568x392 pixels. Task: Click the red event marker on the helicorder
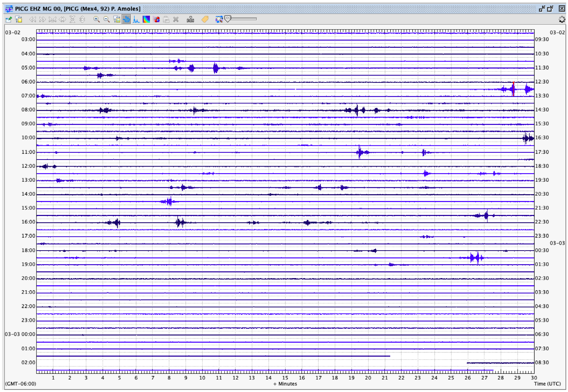513,89
